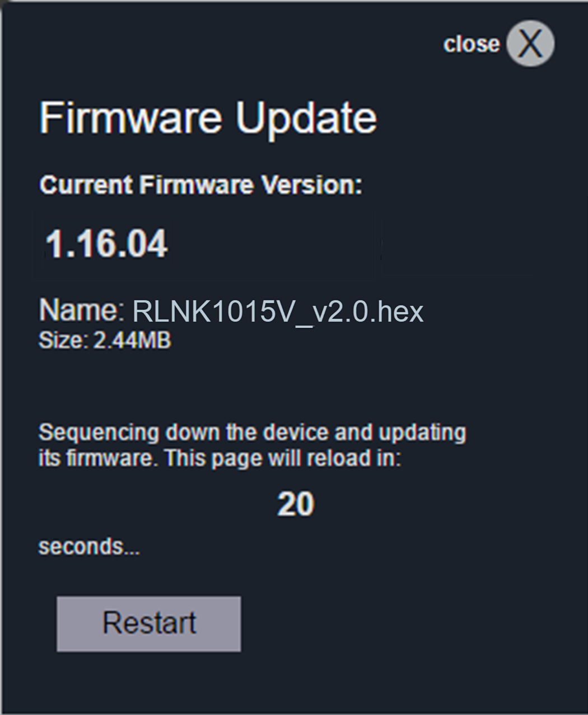Click the file name RLNK1015V_v2.0.hex
The image size is (588, 715).
click(x=278, y=311)
